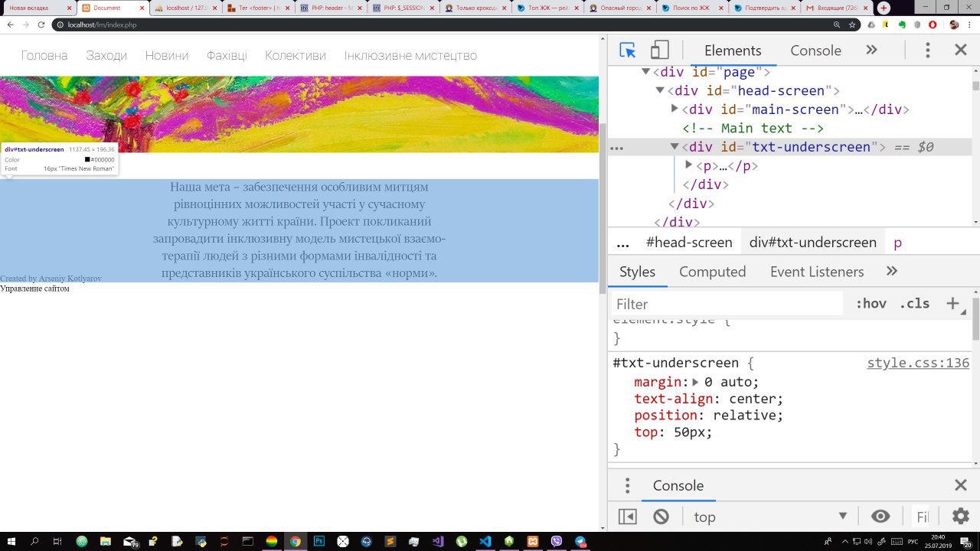980x551 pixels.
Task: Select the Console drawer tab
Action: [678, 486]
